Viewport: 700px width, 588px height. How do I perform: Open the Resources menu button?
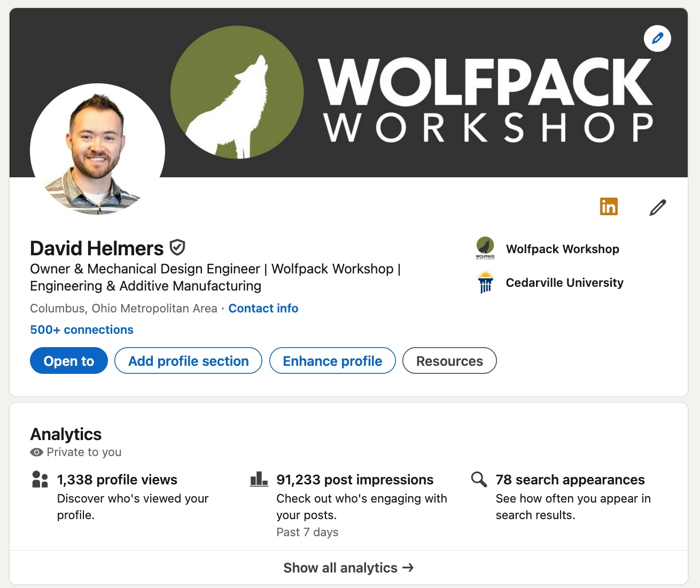[x=449, y=361]
